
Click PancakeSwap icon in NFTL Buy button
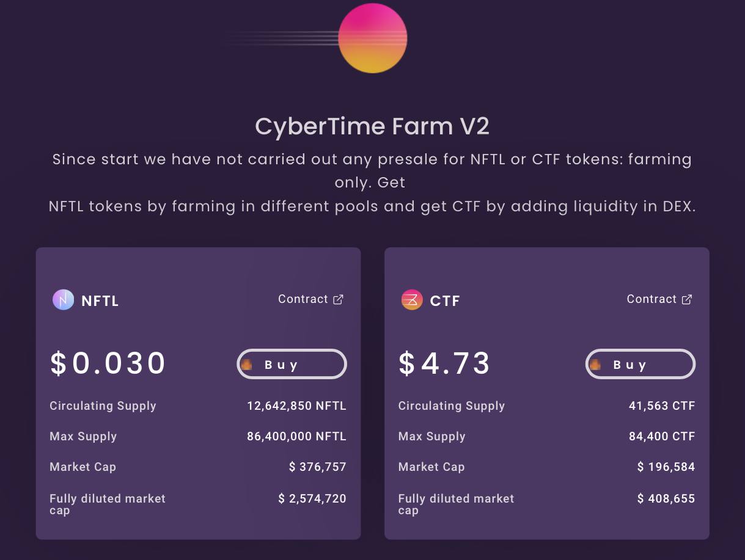pyautogui.click(x=247, y=365)
